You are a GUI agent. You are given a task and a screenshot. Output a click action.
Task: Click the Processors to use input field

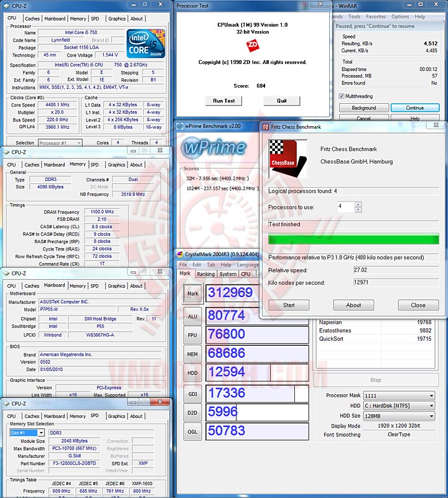345,207
